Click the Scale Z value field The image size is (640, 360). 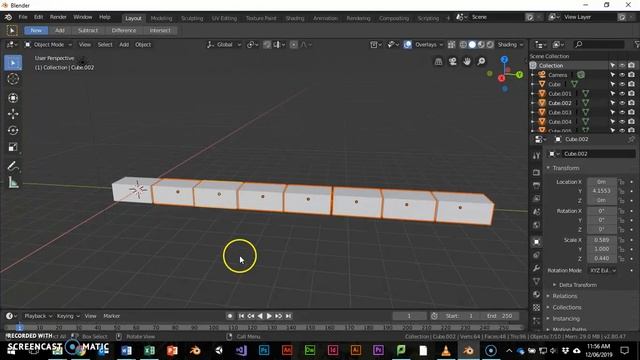point(602,258)
